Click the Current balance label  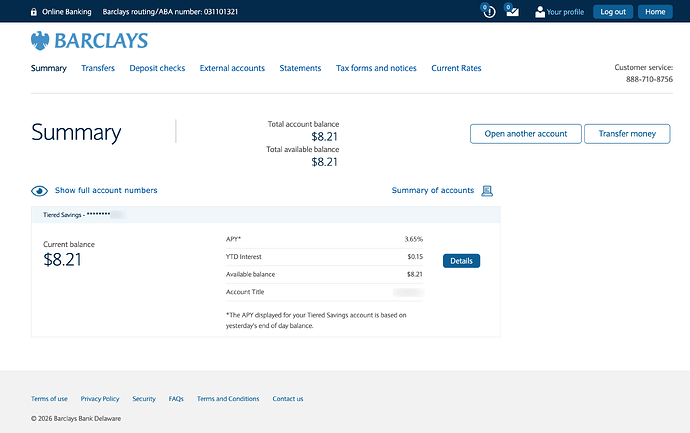[x=69, y=244]
